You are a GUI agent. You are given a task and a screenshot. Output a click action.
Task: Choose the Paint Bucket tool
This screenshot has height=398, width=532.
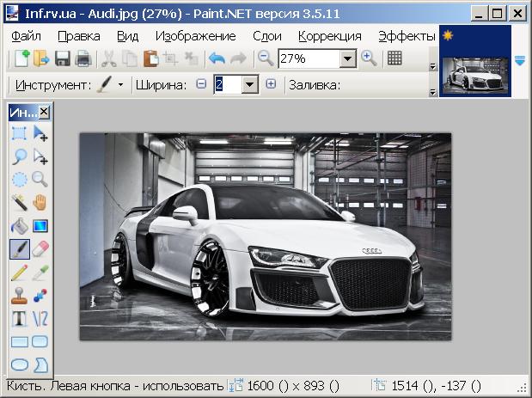click(19, 226)
